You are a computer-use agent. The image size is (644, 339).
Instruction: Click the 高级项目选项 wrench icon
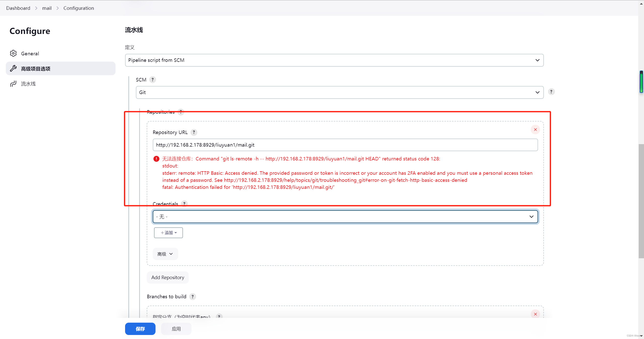(15, 69)
